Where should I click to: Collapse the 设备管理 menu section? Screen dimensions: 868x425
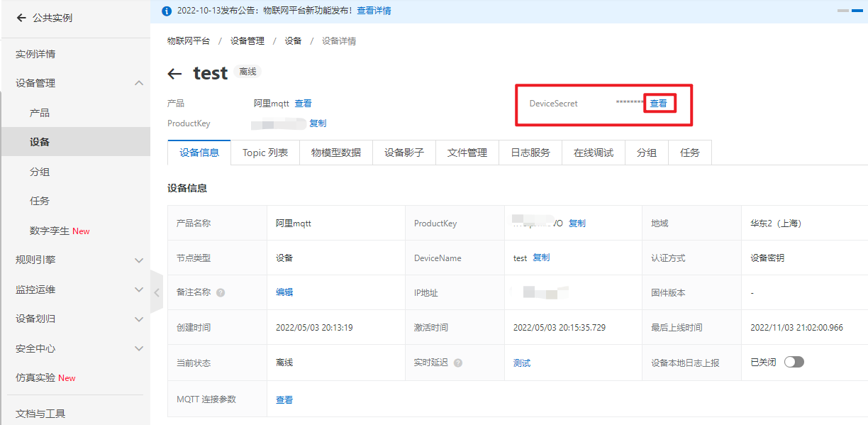click(139, 83)
